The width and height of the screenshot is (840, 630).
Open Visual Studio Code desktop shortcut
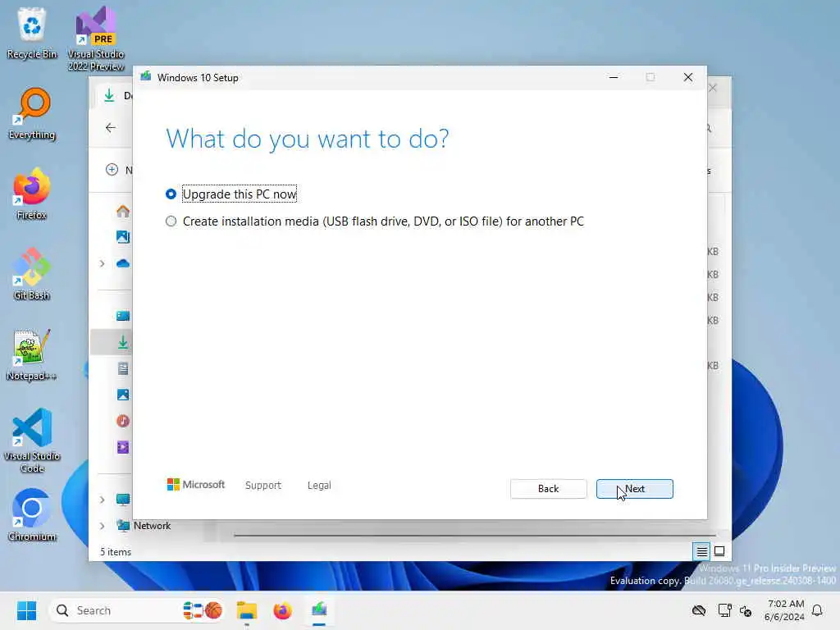[32, 441]
